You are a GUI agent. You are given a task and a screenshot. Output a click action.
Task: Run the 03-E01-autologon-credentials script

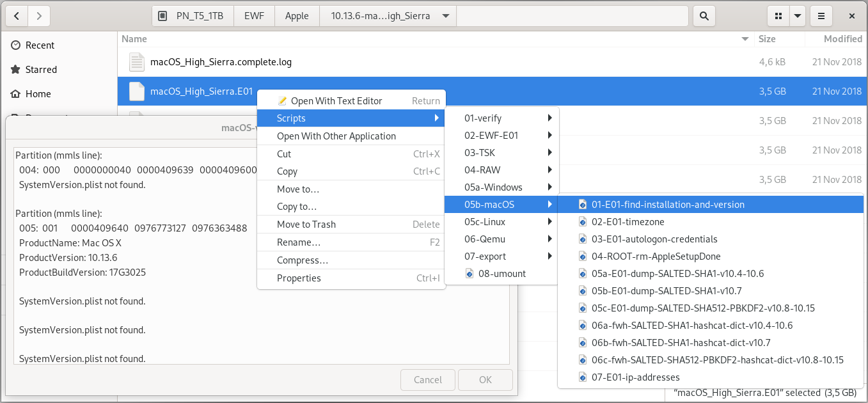coord(711,239)
